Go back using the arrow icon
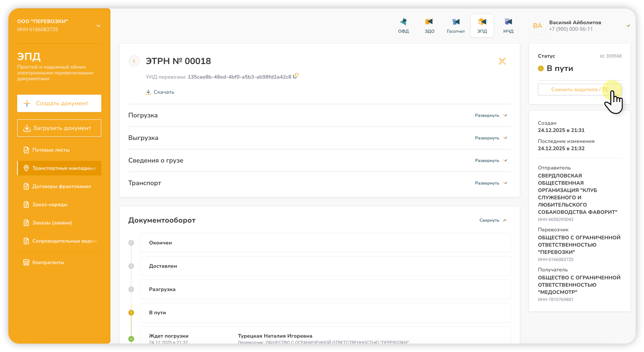Screen dimensions: 644x352 coord(134,61)
